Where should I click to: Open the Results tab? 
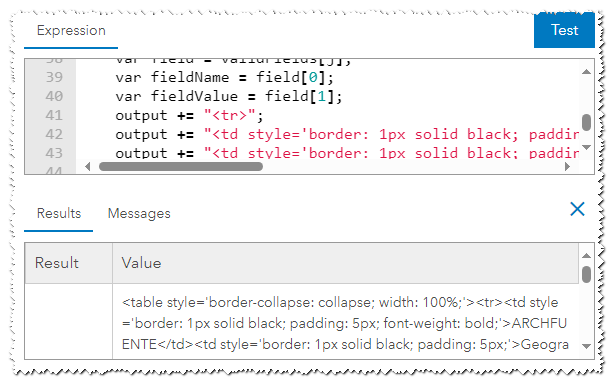(59, 213)
